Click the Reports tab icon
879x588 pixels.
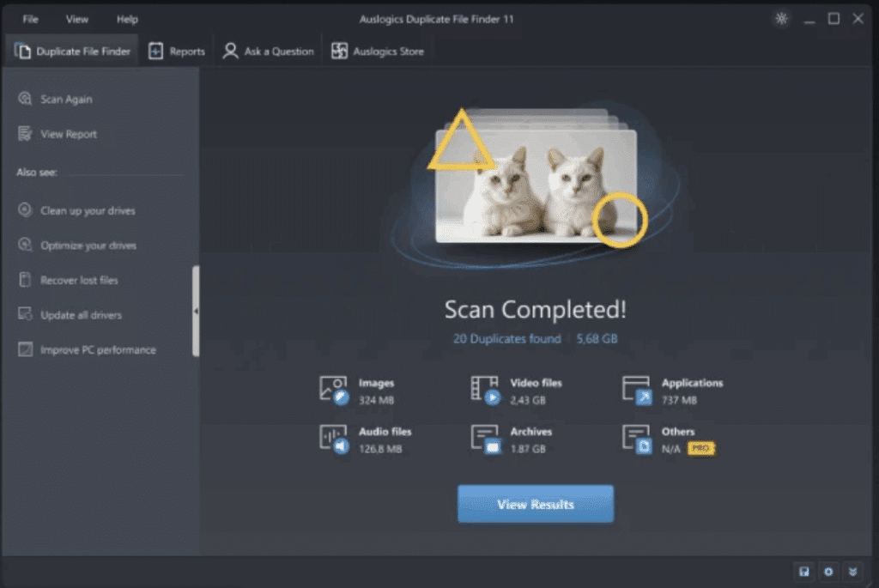tap(155, 51)
